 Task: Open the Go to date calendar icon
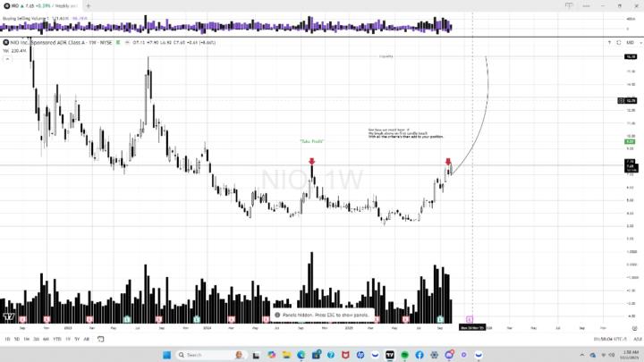point(100,339)
